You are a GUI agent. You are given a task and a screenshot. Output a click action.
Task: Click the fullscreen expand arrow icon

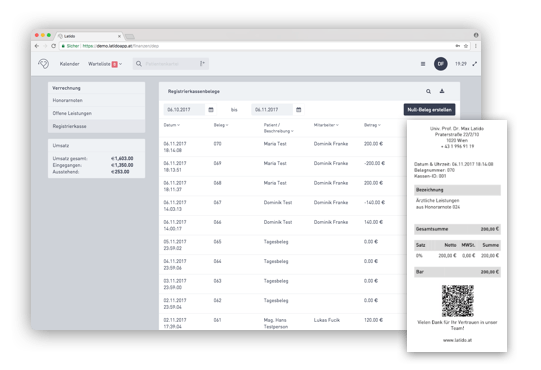[475, 64]
